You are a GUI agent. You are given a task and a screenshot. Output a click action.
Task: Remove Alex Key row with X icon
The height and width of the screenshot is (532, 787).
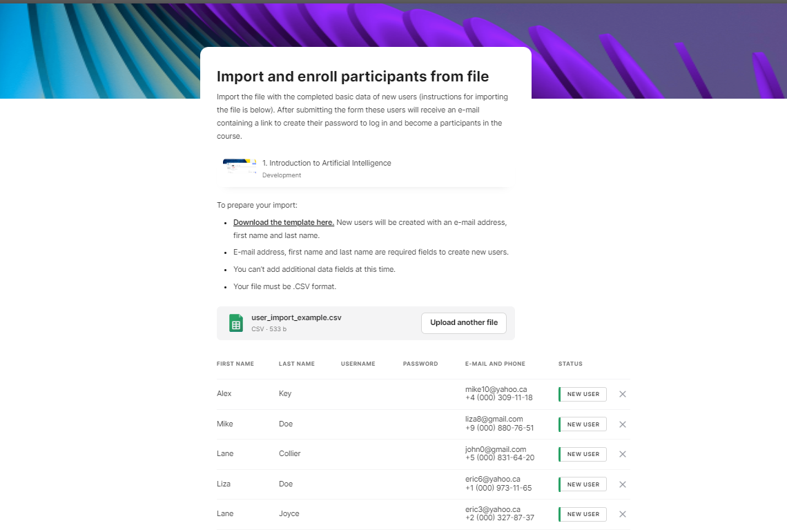pos(622,394)
